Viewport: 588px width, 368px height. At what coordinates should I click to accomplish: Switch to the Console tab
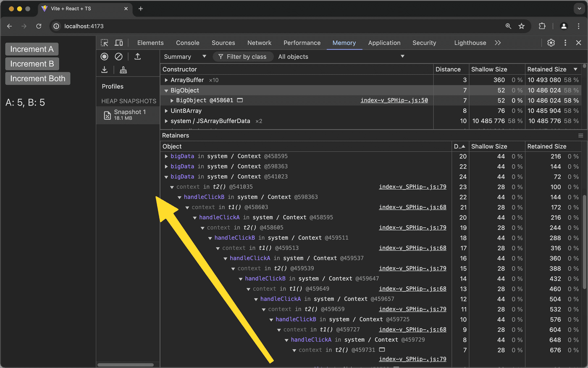tap(187, 43)
